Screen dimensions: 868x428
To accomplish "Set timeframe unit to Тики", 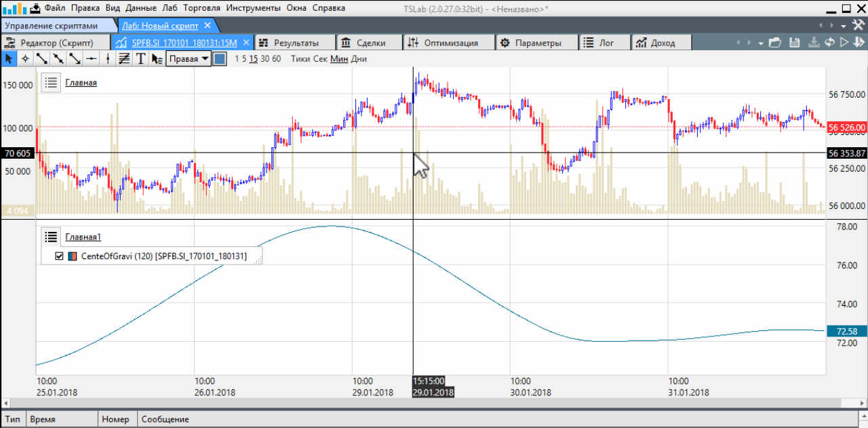I will pyautogui.click(x=300, y=59).
